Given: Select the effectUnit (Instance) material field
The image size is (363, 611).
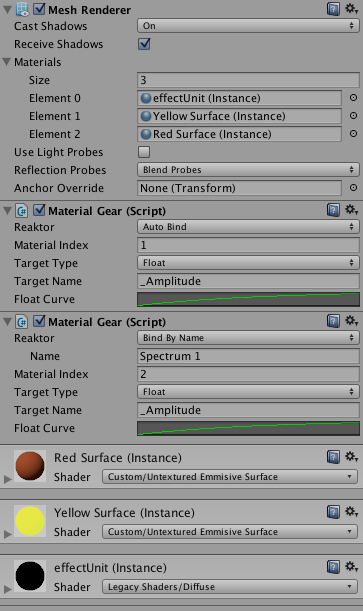Looking at the screenshot, I should pyautogui.click(x=240, y=98).
